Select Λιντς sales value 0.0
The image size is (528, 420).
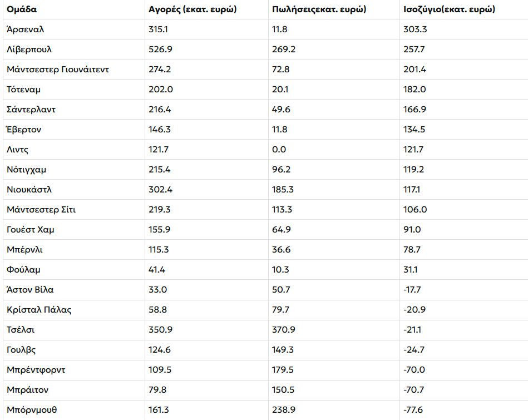click(279, 150)
